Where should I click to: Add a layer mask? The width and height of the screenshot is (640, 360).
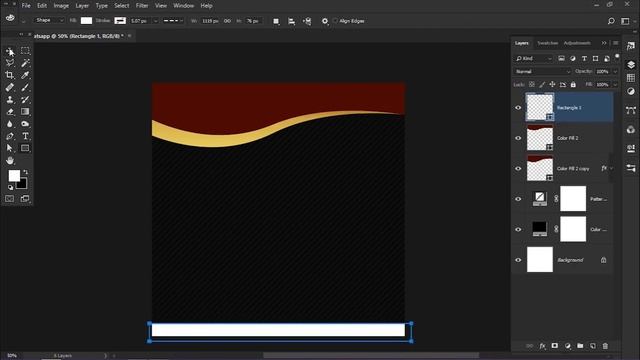coord(555,346)
